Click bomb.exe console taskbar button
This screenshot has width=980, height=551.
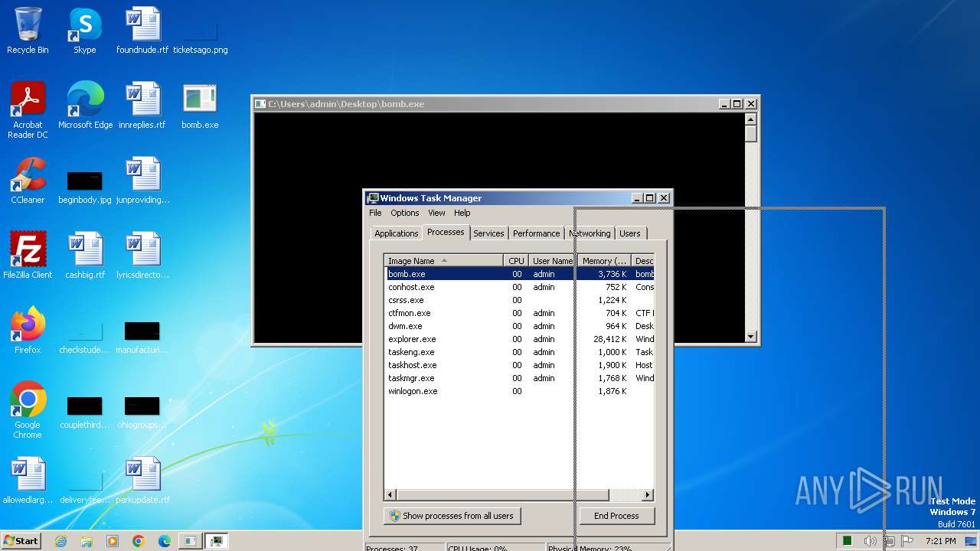[x=190, y=541]
